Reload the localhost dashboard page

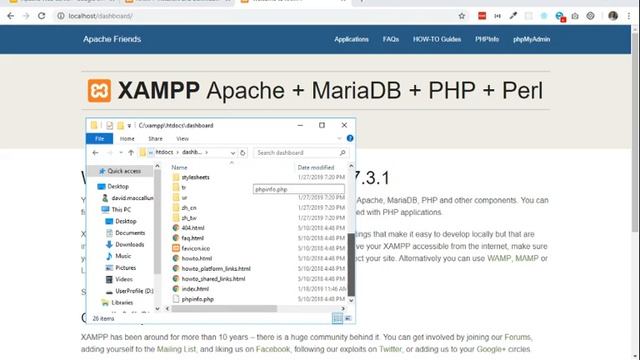(41, 16)
